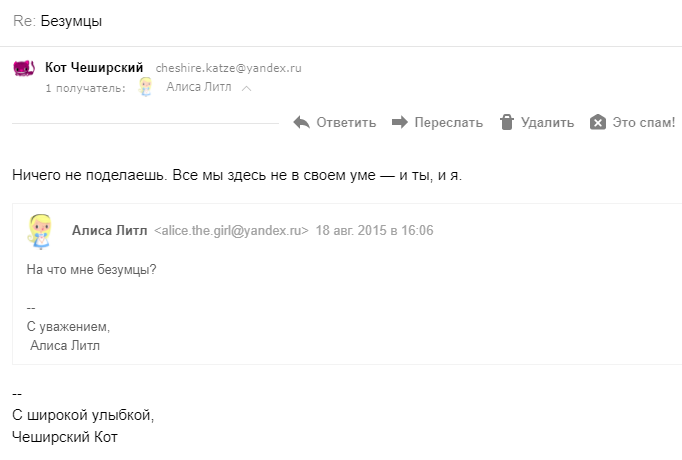This screenshot has height=460, width=682.
Task: Click the trash can delete icon
Action: tap(507, 122)
